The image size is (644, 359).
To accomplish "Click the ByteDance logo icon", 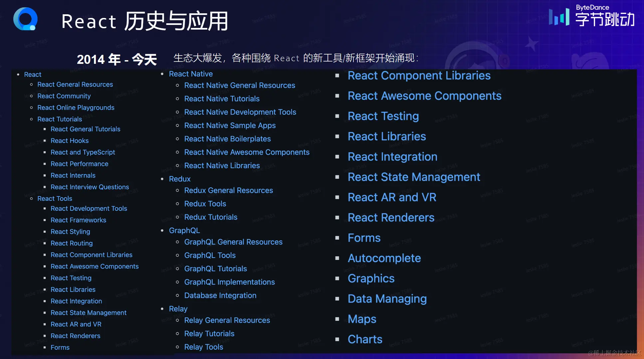I will coord(559,17).
